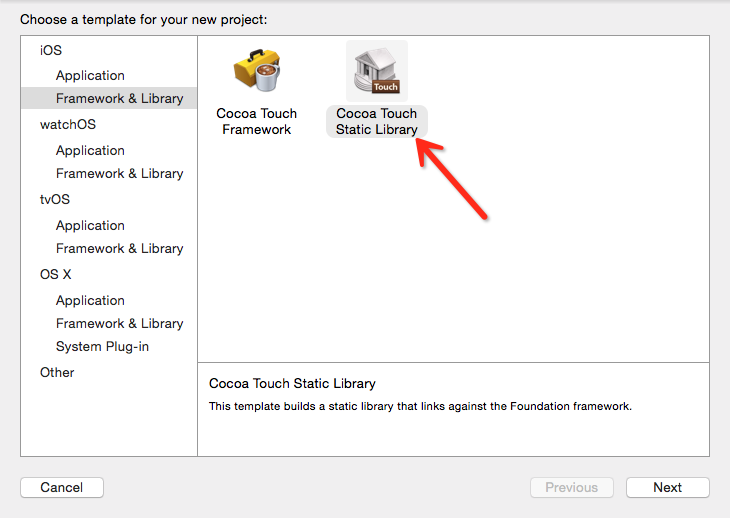730x518 pixels.
Task: Open Application under OS X
Action: [90, 300]
